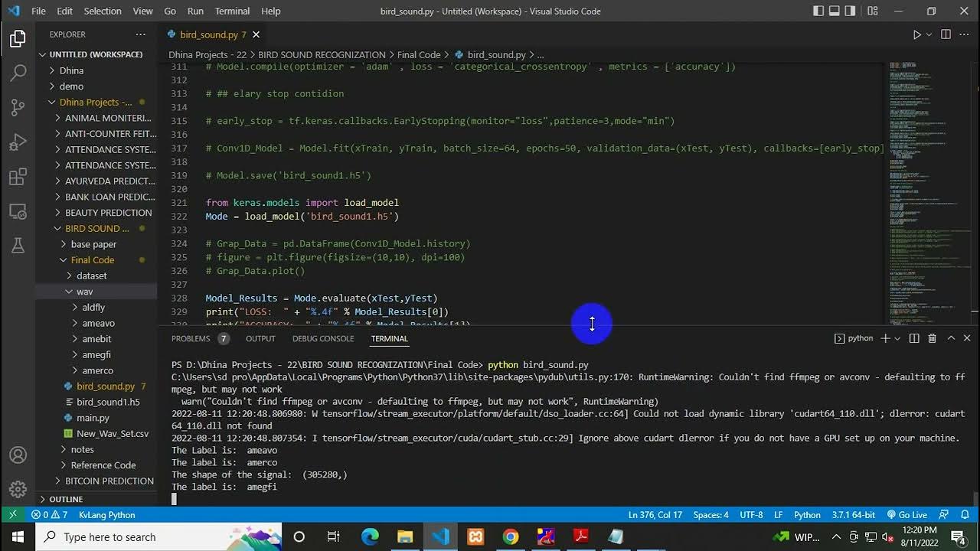Open the Run and Debug view
The width and height of the screenshot is (980, 551).
[18, 143]
